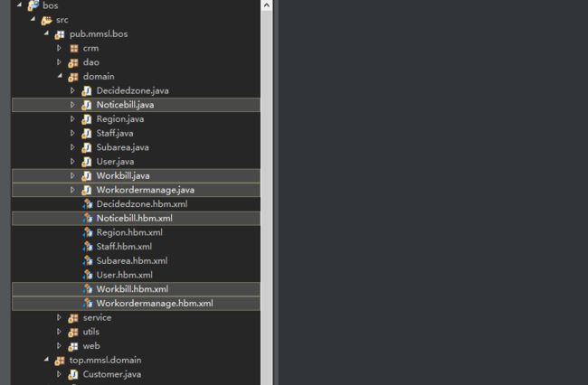Click the domain package icon
Image resolution: width=588 pixels, height=385 pixels.
click(73, 77)
